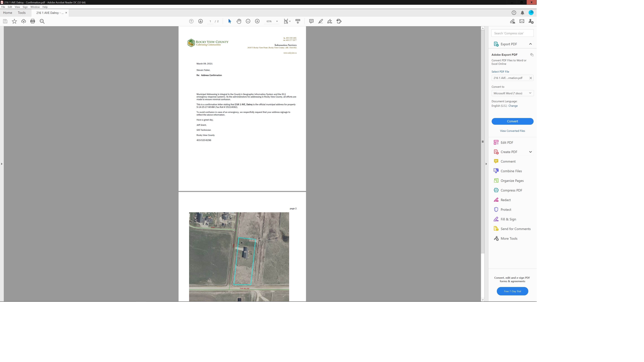
Task: Click the Zoom in plus icon
Action: pos(257,21)
